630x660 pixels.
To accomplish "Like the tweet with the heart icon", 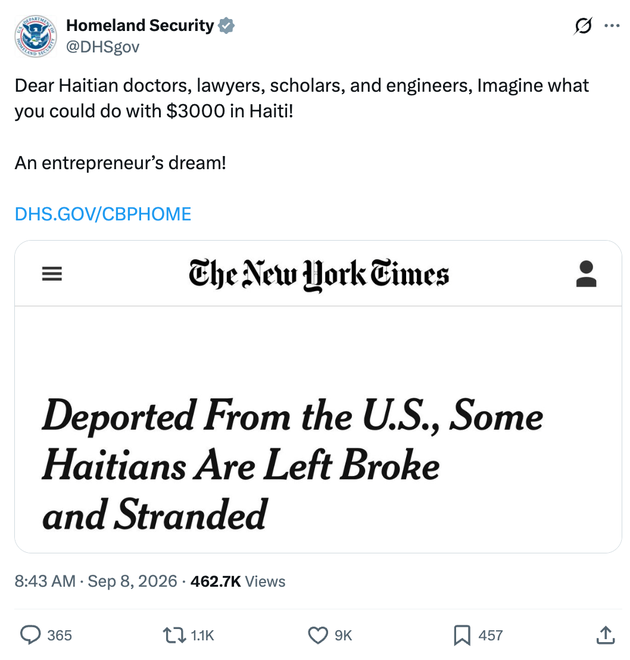I will 318,635.
